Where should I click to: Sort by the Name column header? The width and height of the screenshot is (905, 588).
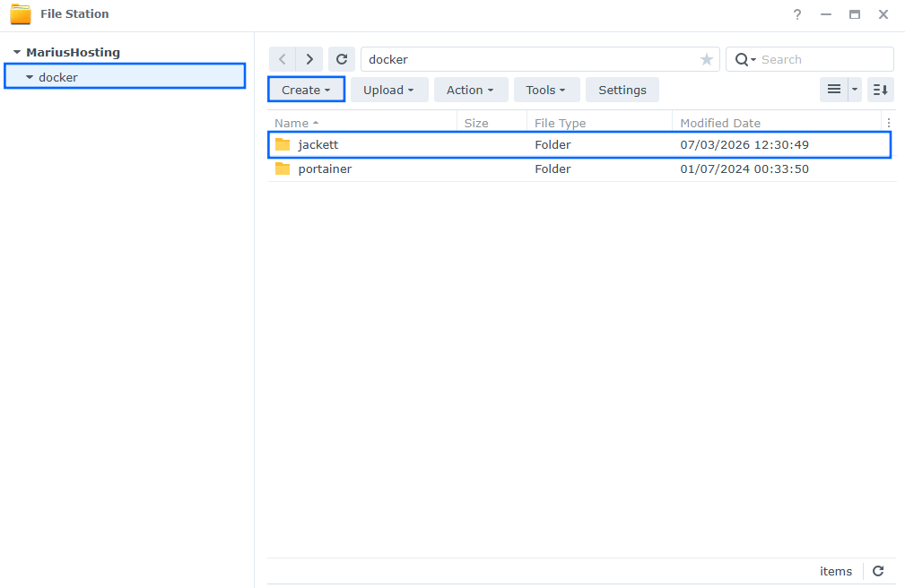362,123
